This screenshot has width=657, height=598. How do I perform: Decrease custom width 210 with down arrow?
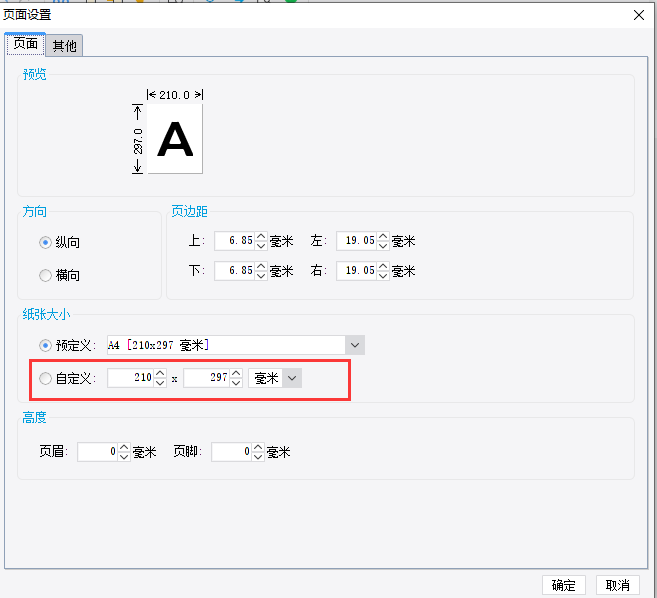click(x=160, y=383)
